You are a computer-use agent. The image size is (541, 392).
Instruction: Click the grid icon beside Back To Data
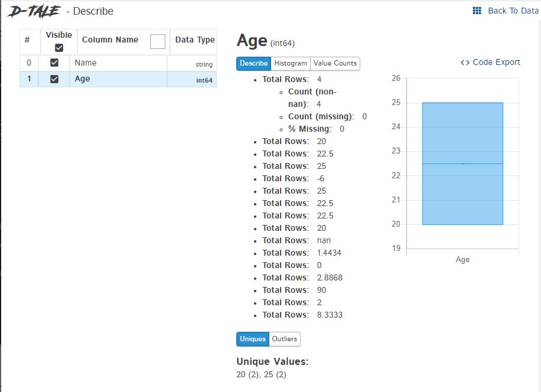coord(477,11)
